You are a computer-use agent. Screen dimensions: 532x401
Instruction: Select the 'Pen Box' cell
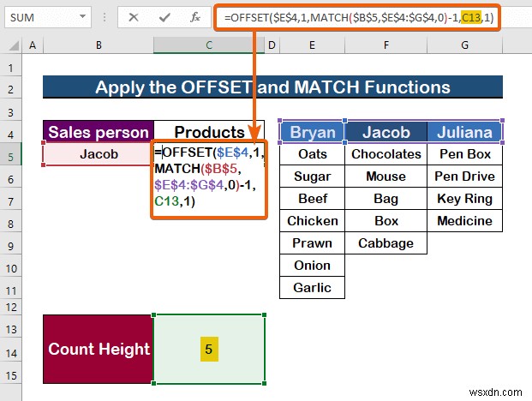[x=464, y=154]
